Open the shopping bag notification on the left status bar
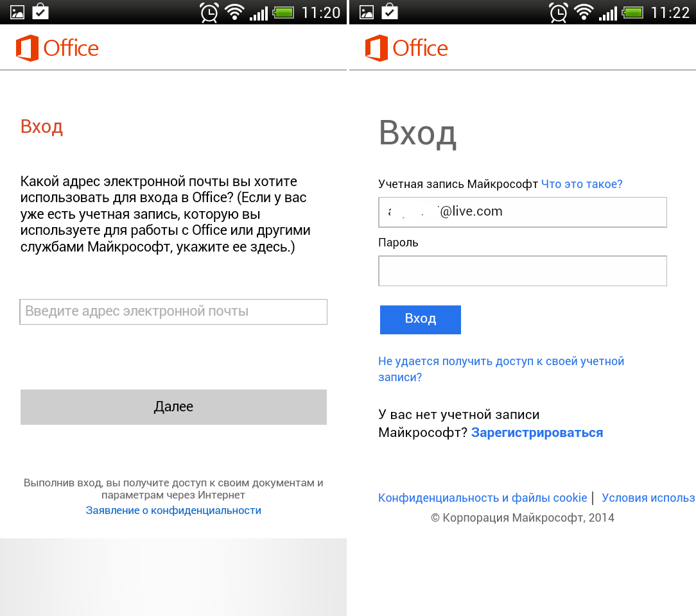This screenshot has height=616, width=696. 40,12
